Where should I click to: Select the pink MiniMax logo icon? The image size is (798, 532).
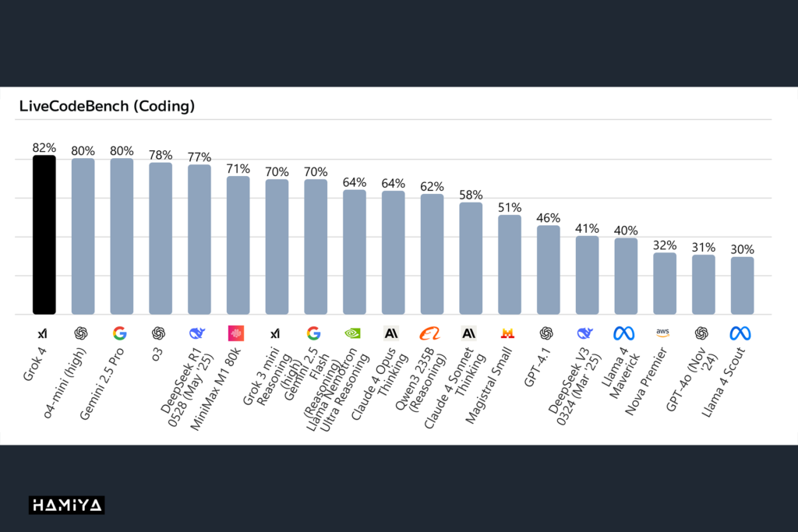click(x=236, y=333)
